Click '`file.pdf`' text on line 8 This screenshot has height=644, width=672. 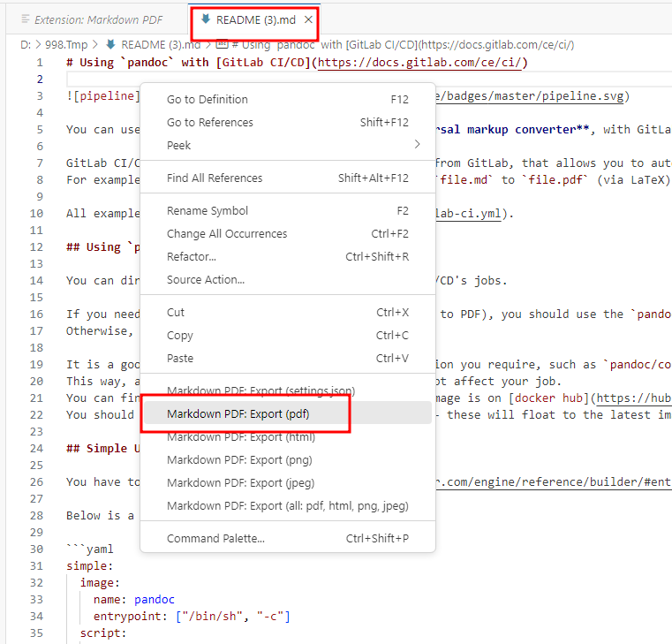click(555, 180)
